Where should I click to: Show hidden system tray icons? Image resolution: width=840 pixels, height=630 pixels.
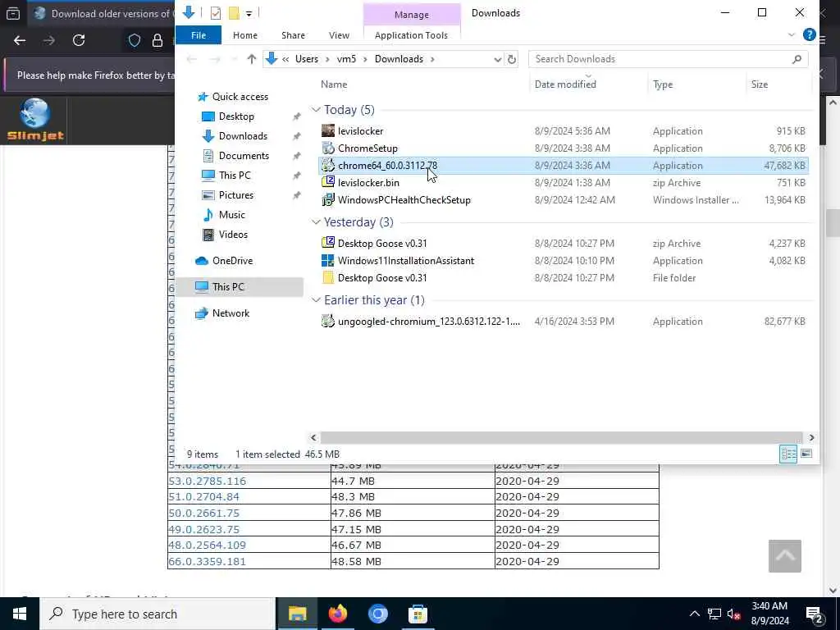(694, 614)
